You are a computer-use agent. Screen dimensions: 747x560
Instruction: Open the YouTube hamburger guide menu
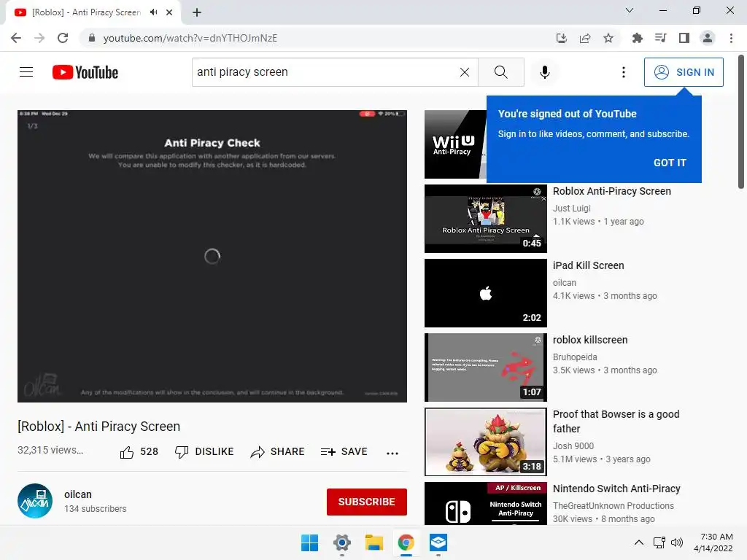pos(26,72)
